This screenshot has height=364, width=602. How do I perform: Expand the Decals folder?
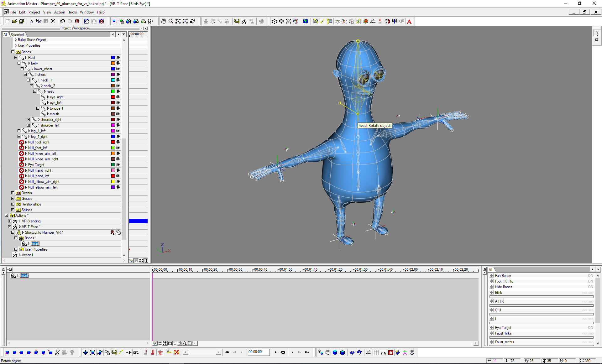(x=13, y=193)
